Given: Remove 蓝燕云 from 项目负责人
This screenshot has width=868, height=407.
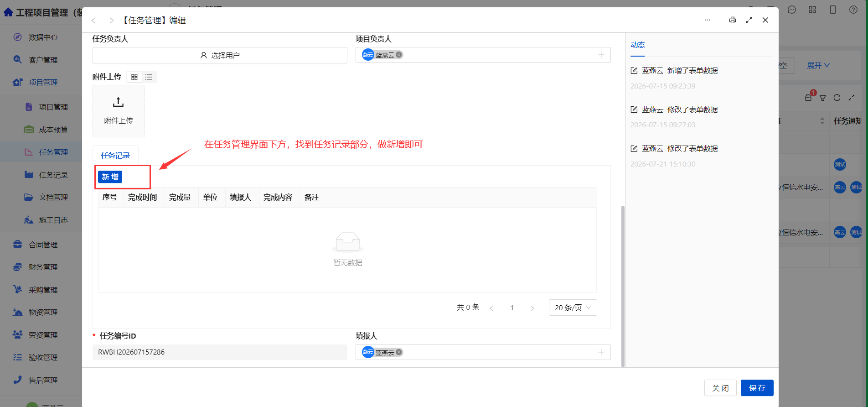Looking at the screenshot, I should (x=399, y=55).
